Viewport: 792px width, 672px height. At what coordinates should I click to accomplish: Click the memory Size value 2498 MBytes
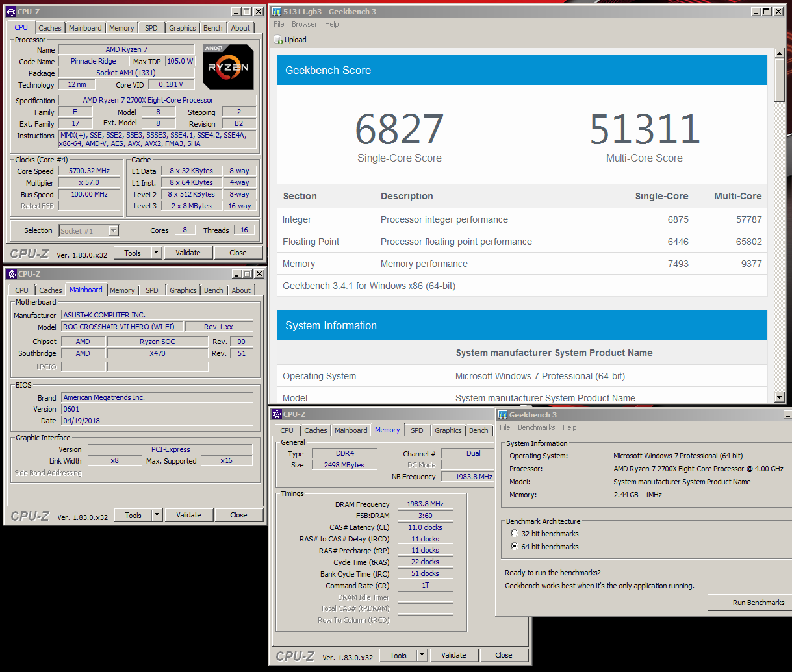tap(344, 465)
